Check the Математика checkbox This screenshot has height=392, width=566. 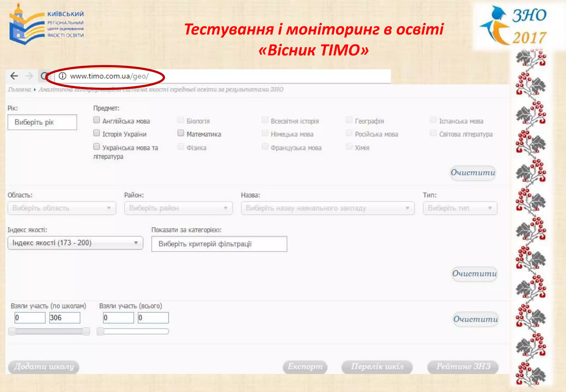pyautogui.click(x=181, y=133)
